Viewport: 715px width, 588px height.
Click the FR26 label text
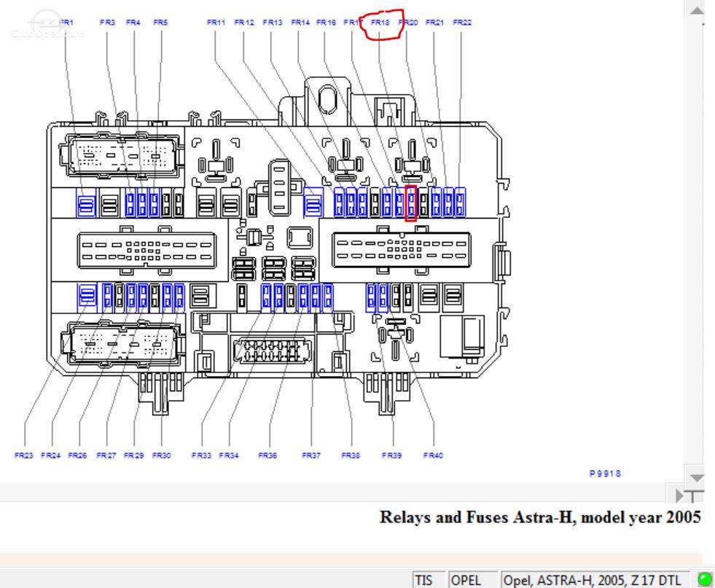[x=77, y=455]
